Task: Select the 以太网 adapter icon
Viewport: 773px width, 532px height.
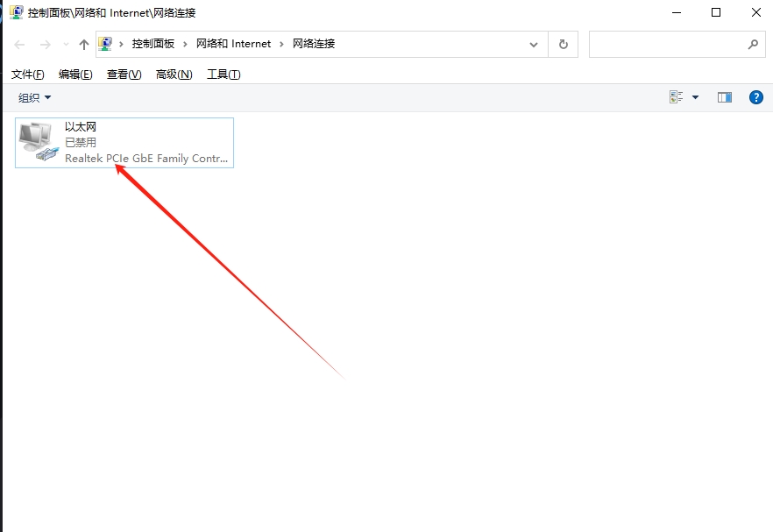Action: click(x=39, y=141)
